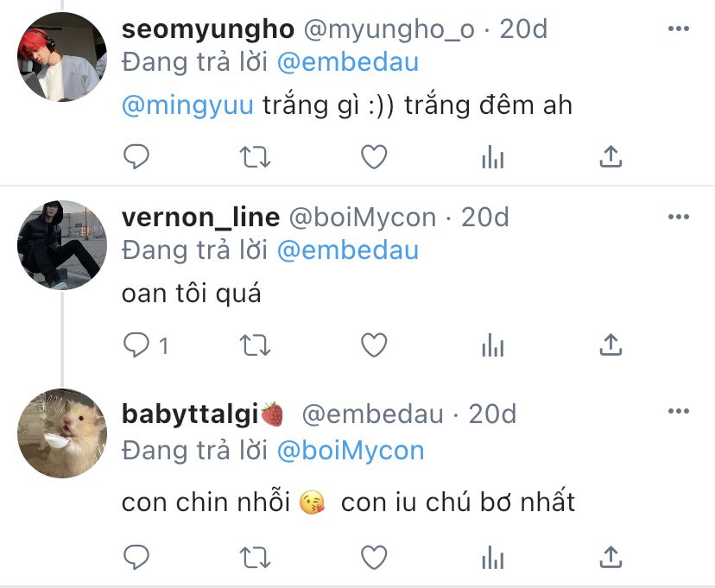Retweet vernon_line's 'oan tôi quá' tweet

tap(255, 345)
